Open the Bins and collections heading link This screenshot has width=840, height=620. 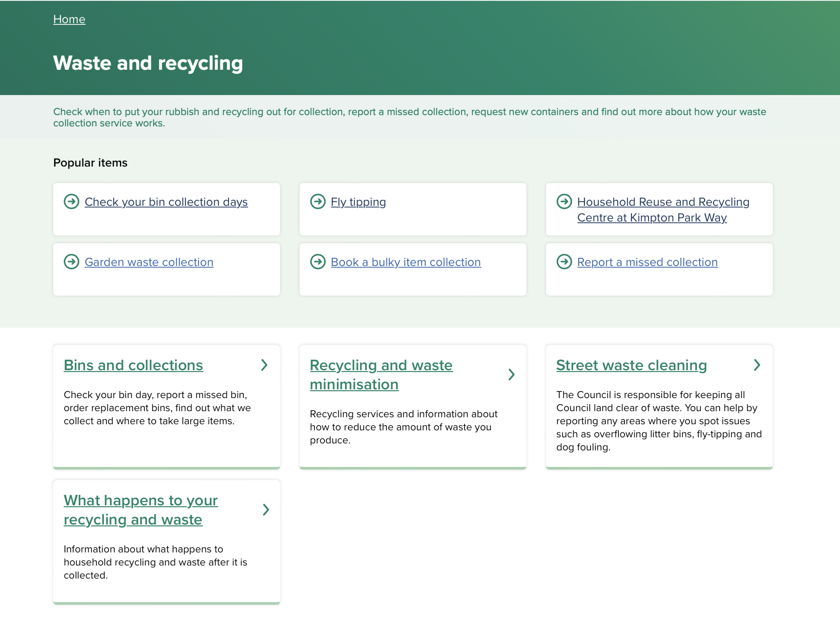click(x=133, y=365)
